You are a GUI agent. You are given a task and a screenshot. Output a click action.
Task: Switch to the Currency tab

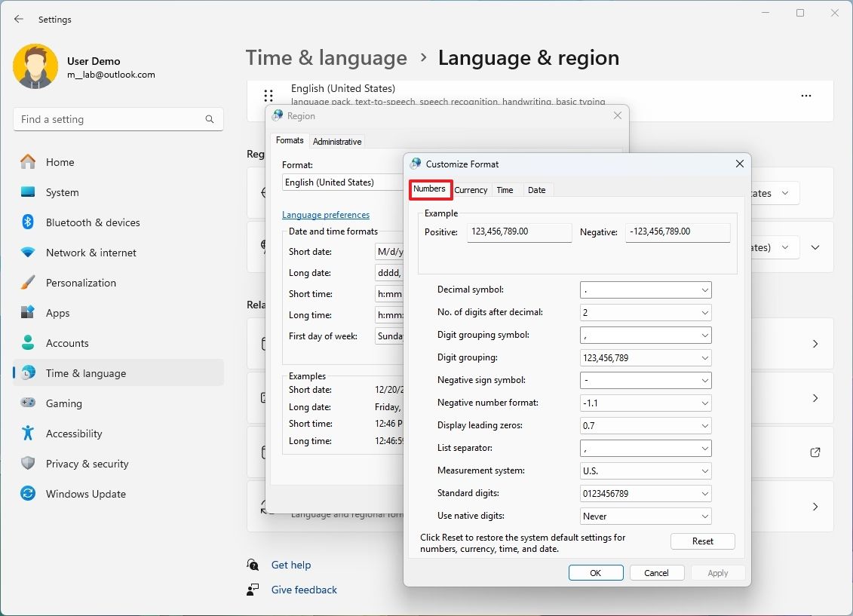[x=471, y=190]
